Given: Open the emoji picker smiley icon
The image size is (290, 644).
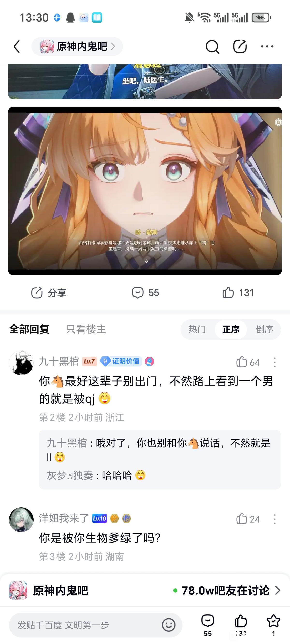Looking at the screenshot, I should [168, 625].
